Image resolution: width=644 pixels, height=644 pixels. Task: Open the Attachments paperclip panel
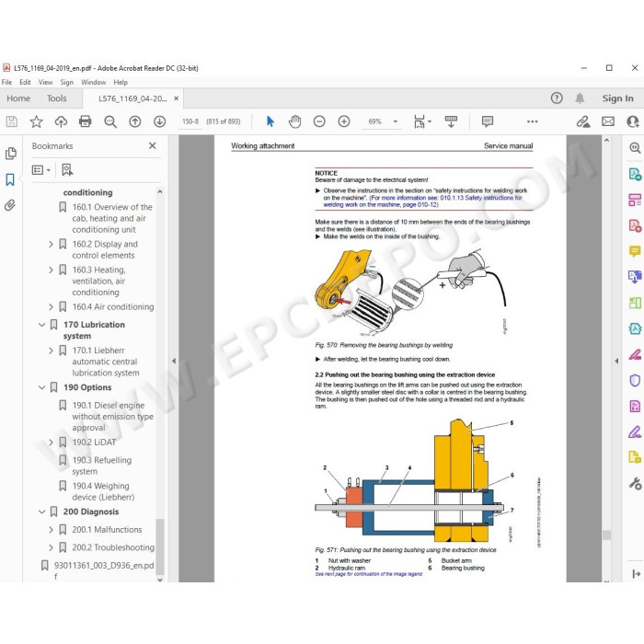click(x=10, y=205)
